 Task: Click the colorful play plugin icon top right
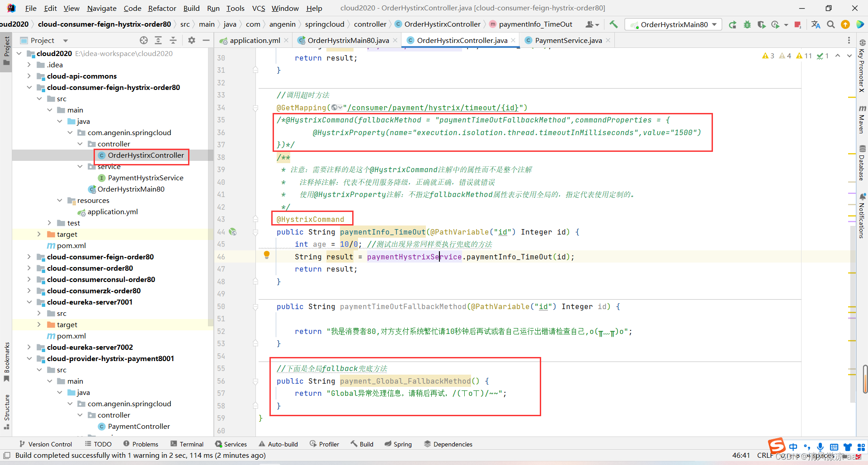click(860, 24)
